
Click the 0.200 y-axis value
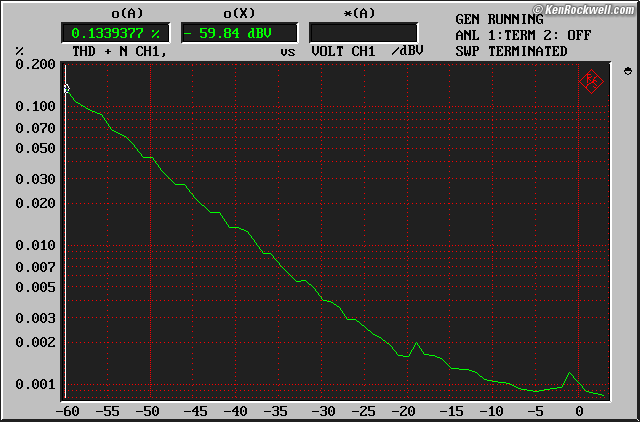pos(35,64)
